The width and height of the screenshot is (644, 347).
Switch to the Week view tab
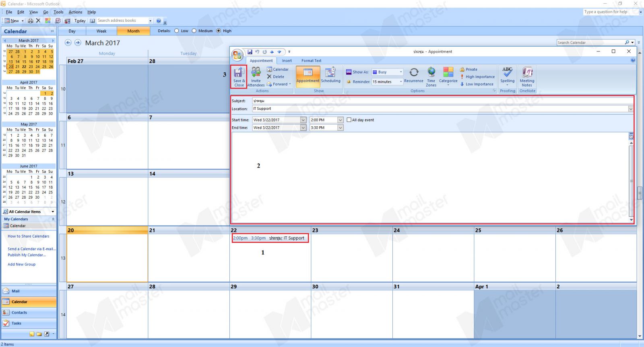(x=101, y=31)
